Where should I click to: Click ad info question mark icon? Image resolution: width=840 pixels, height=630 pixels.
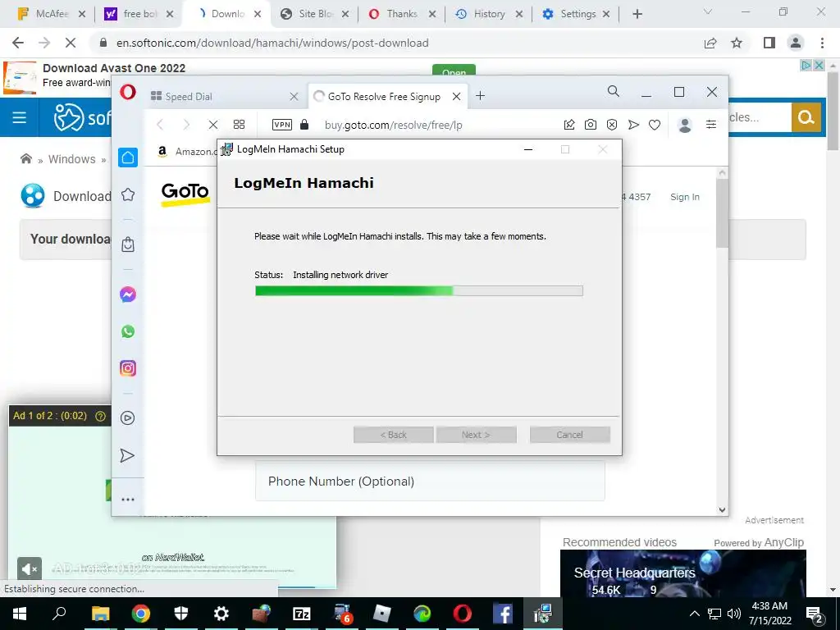pyautogui.click(x=100, y=416)
